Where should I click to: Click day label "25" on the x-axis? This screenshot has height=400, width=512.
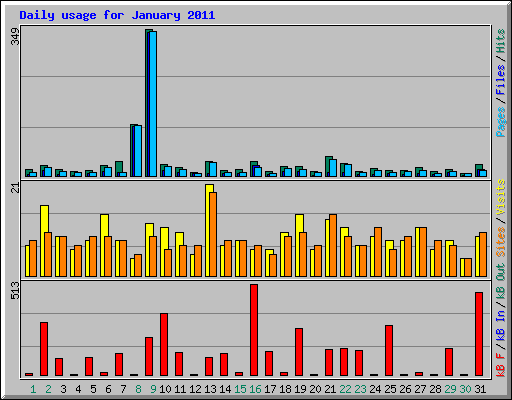390,389
